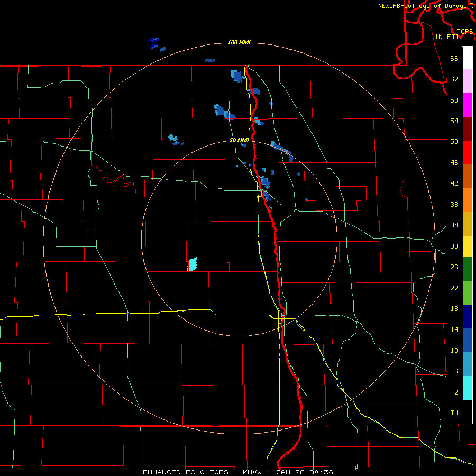Viewport: 476px width, 476px height.
Task: Click the '34' legend value
Action: [x=454, y=225]
